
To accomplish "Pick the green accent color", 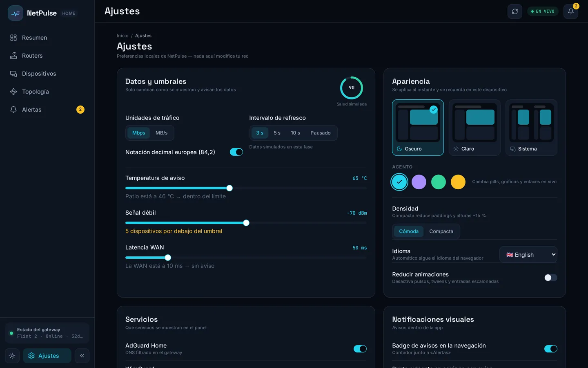I will pyautogui.click(x=439, y=182).
